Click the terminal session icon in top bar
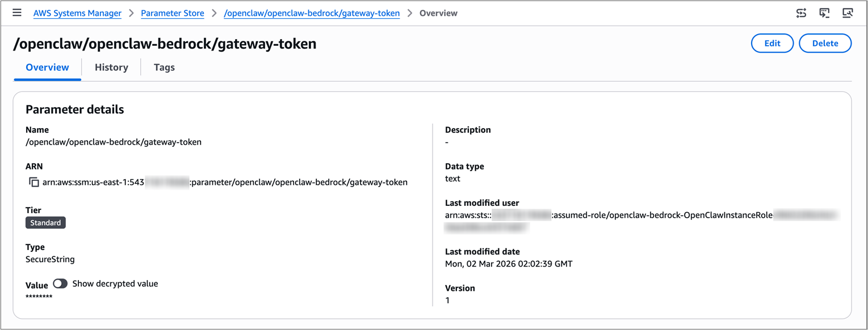This screenshot has width=868, height=330. (824, 13)
